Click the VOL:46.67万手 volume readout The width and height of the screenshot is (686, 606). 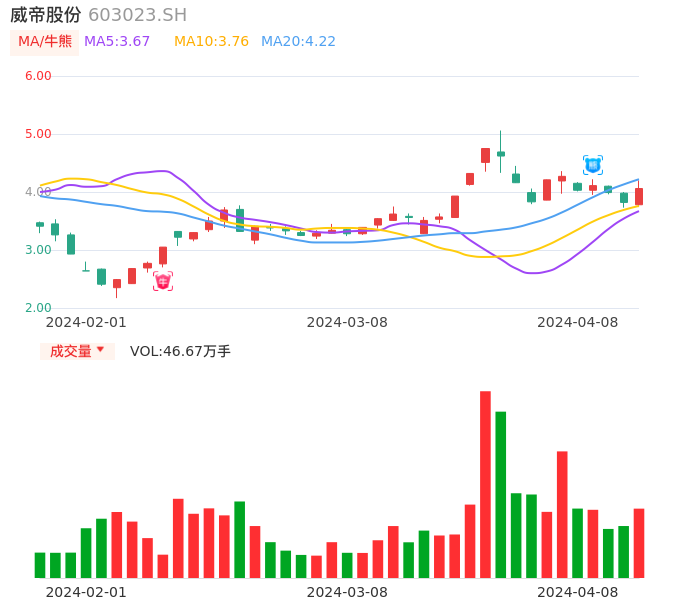tap(180, 351)
